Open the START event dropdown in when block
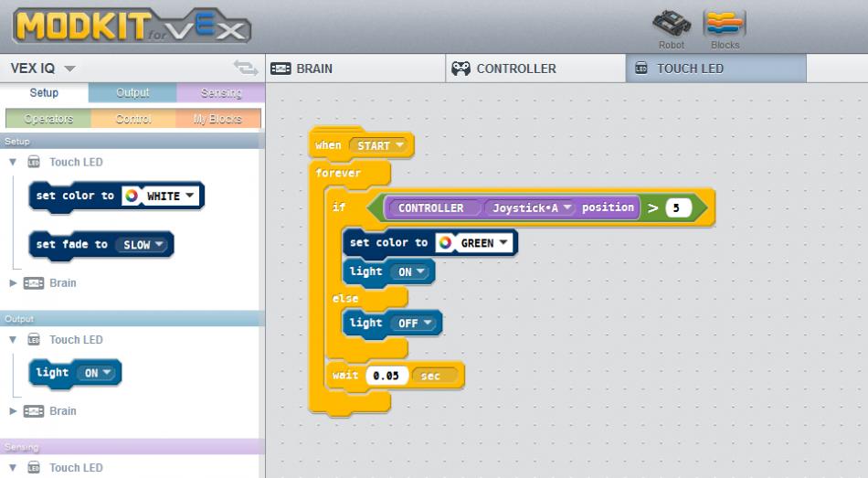This screenshot has height=478, width=868. (x=380, y=145)
